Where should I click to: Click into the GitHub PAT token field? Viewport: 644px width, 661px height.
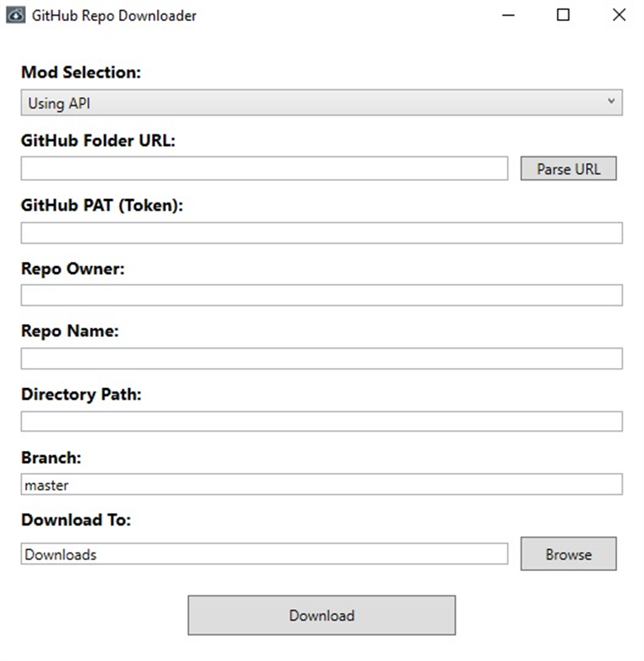[x=321, y=233]
